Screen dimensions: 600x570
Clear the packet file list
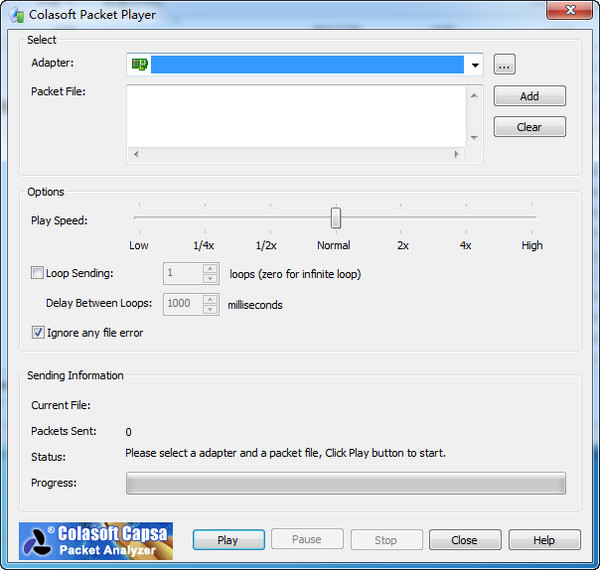click(529, 127)
